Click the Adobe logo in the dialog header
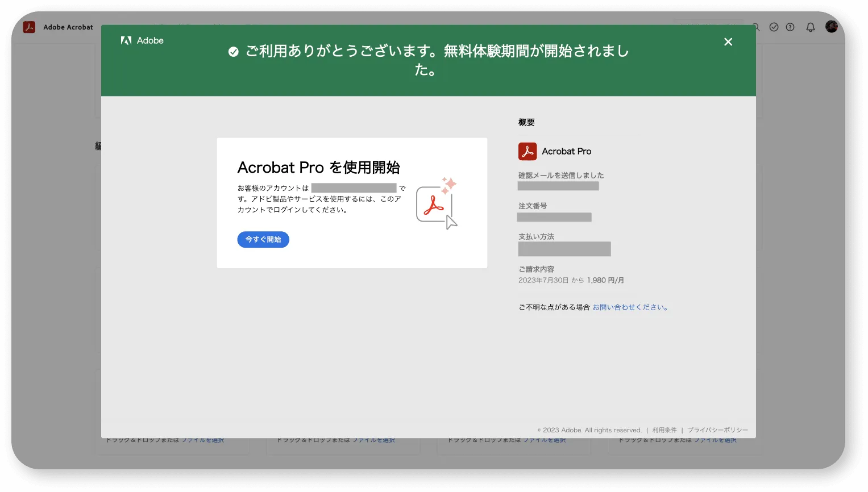 coord(142,40)
